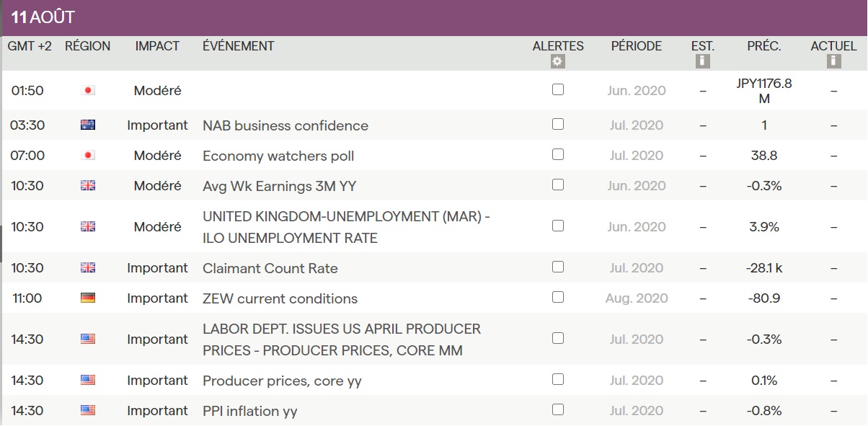
Task: Open Avg Wk Earnings 3M YY event
Action: pyautogui.click(x=279, y=187)
